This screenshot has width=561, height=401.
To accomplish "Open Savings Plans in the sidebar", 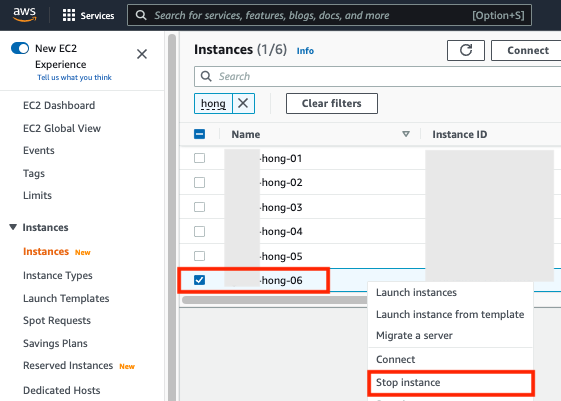I will pyautogui.click(x=55, y=343).
